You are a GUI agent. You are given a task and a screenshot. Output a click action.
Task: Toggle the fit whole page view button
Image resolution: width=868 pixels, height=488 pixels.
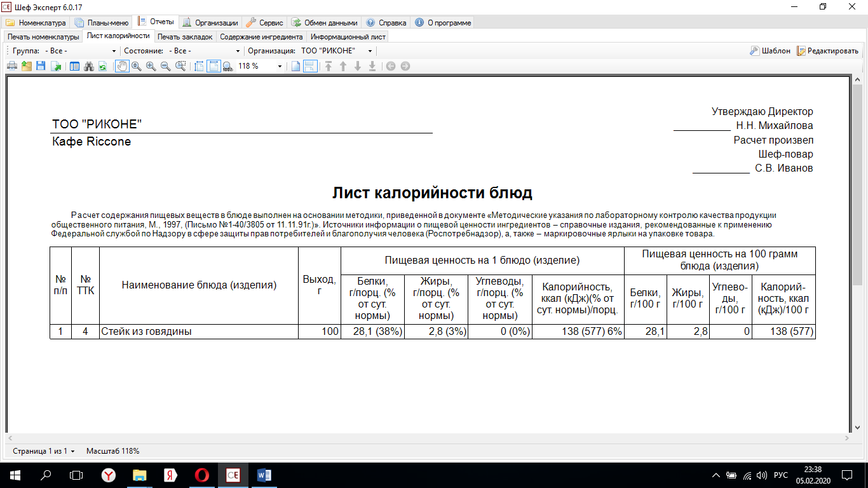coord(214,66)
